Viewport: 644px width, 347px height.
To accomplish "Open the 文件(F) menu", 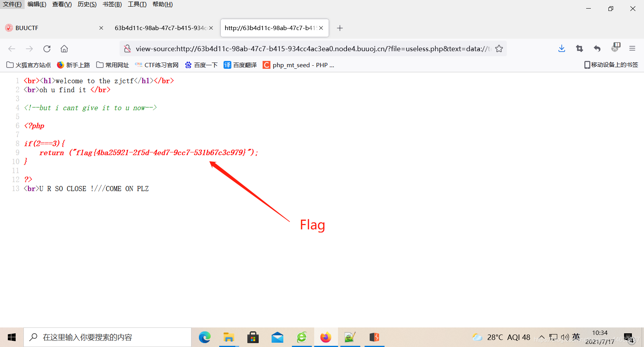I will 12,4.
